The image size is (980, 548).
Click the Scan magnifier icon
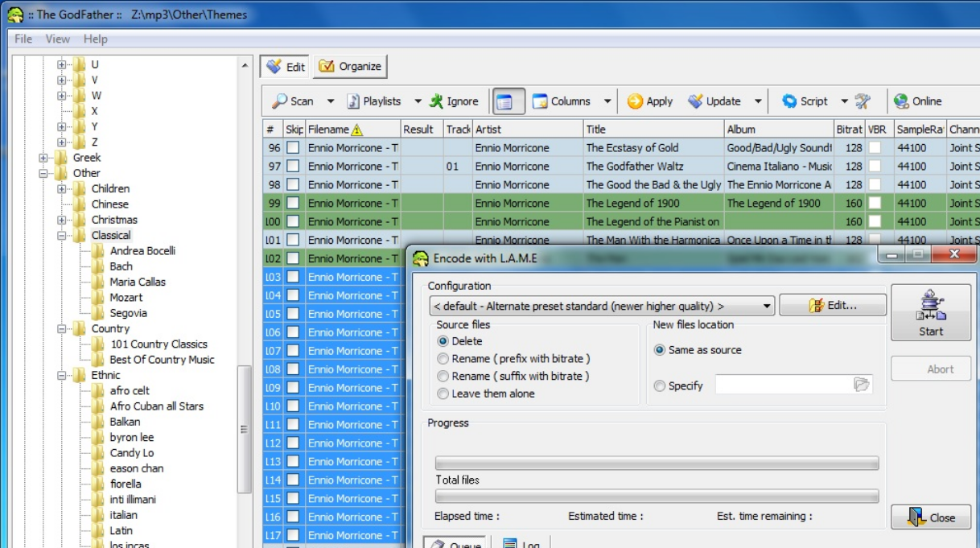click(280, 101)
